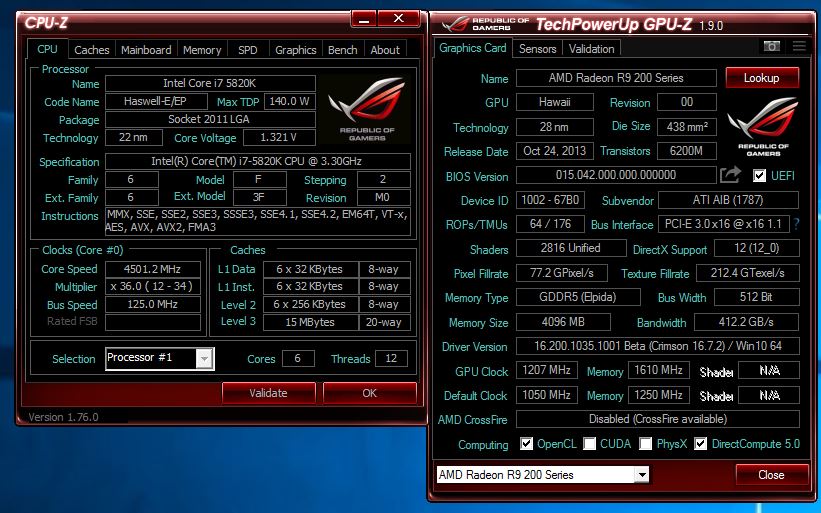Click the GPU Name field
Screen dimensions: 821x513
click(616, 78)
